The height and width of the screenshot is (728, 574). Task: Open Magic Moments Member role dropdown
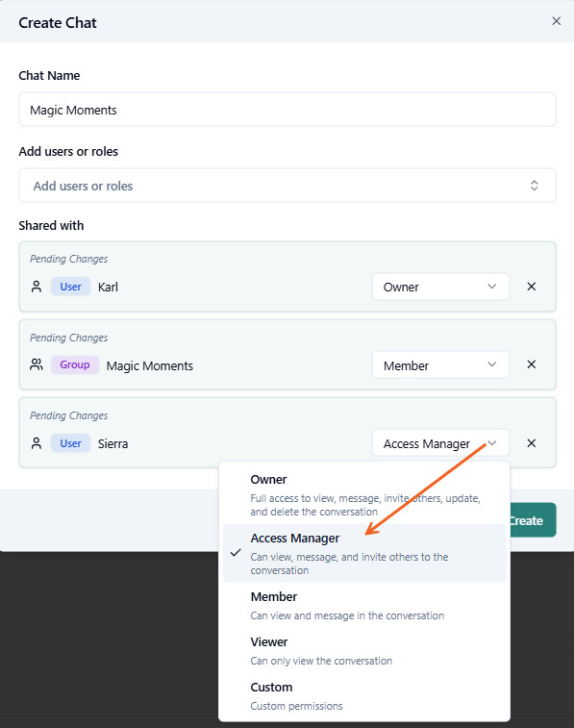click(x=440, y=365)
